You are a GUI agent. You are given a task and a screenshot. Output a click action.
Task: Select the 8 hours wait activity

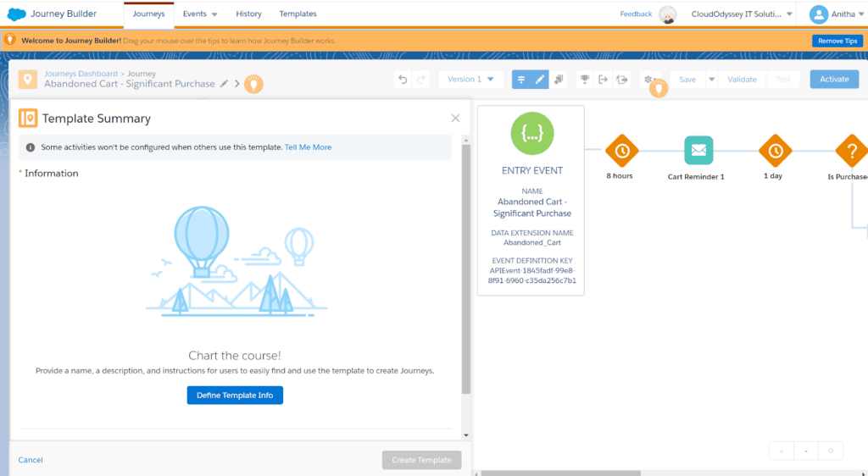pos(621,151)
